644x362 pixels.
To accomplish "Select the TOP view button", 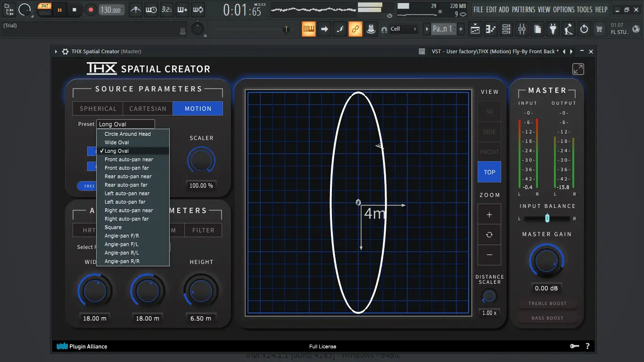I will tap(489, 172).
